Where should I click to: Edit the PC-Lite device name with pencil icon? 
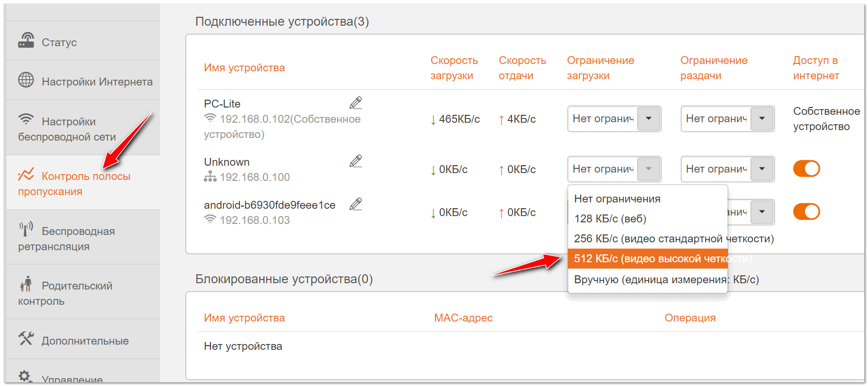tap(356, 103)
